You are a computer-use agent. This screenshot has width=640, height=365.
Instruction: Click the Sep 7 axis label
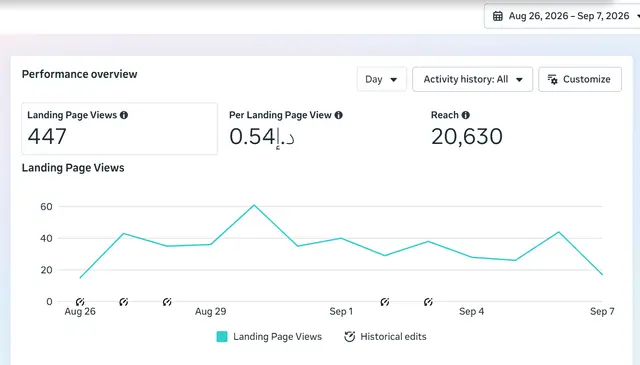[602, 312]
